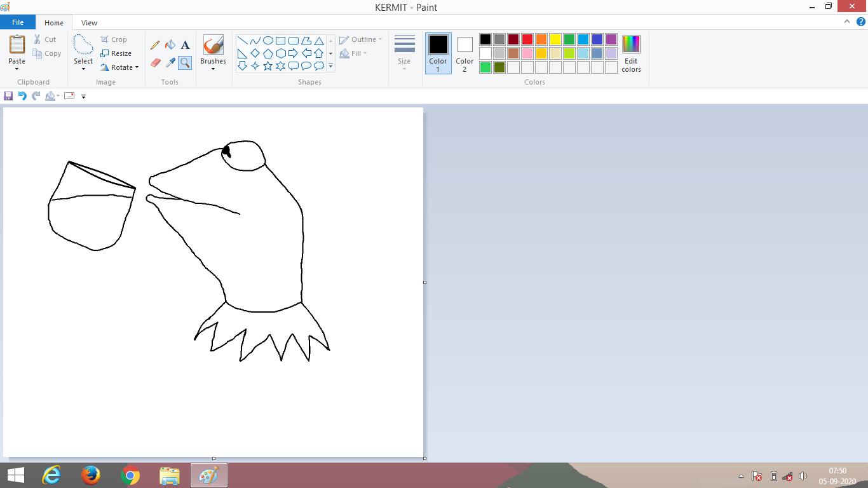Click the Windows Start button
Screen dimensions: 868x488
[x=16, y=475]
